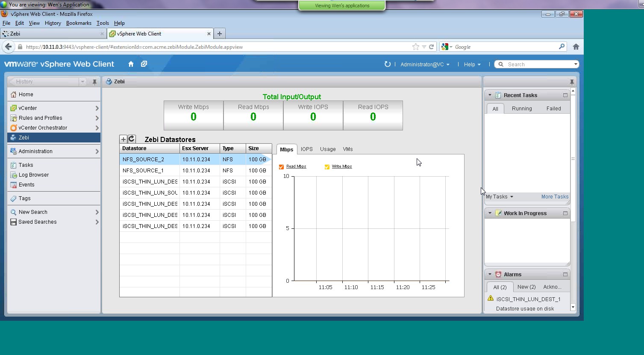The height and width of the screenshot is (355, 644).
Task: Sort by the Datastore column header
Action: click(150, 148)
